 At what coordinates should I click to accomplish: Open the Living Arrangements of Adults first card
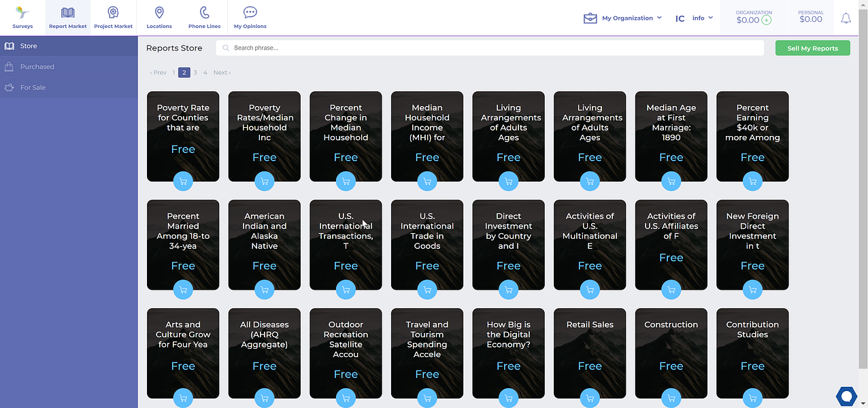pos(508,137)
